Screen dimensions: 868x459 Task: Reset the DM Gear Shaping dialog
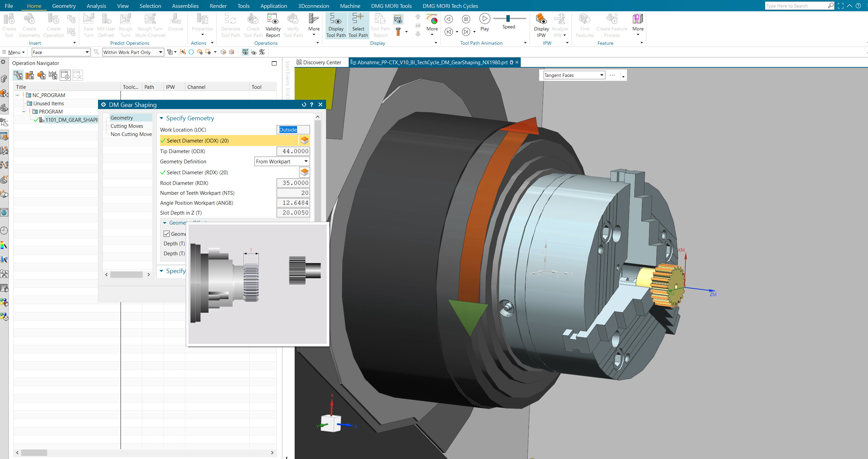(304, 105)
